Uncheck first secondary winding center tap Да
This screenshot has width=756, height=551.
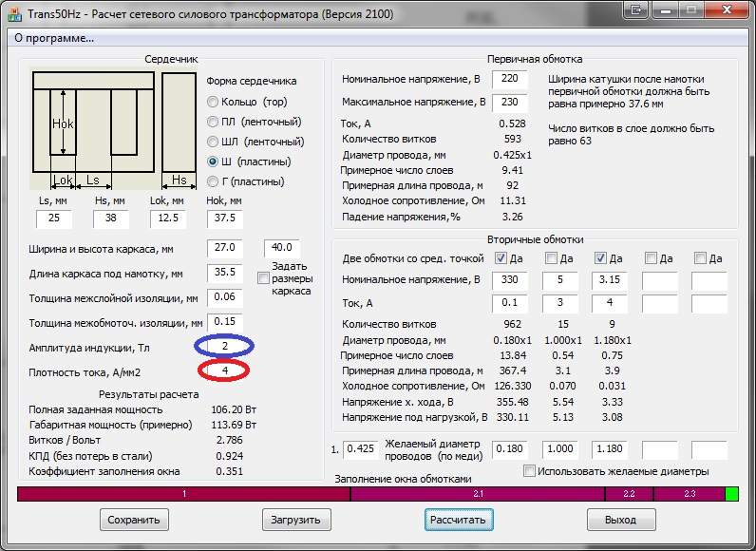(501, 258)
